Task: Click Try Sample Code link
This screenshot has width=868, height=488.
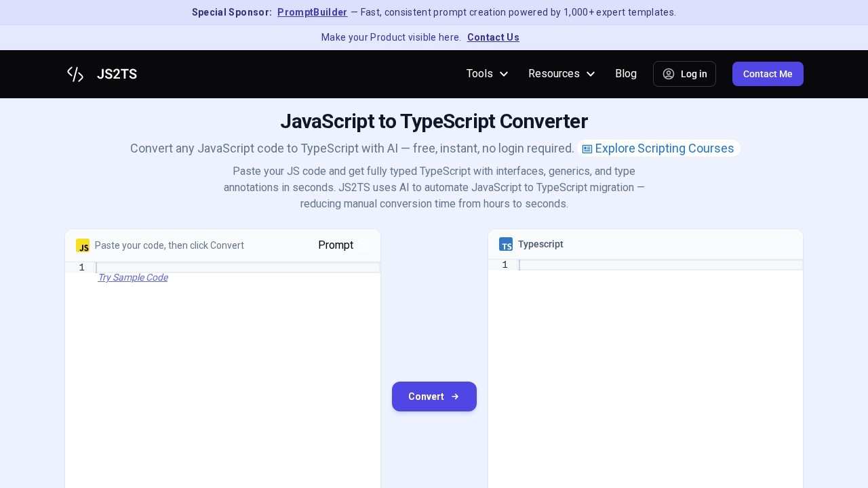Action: pos(133,278)
